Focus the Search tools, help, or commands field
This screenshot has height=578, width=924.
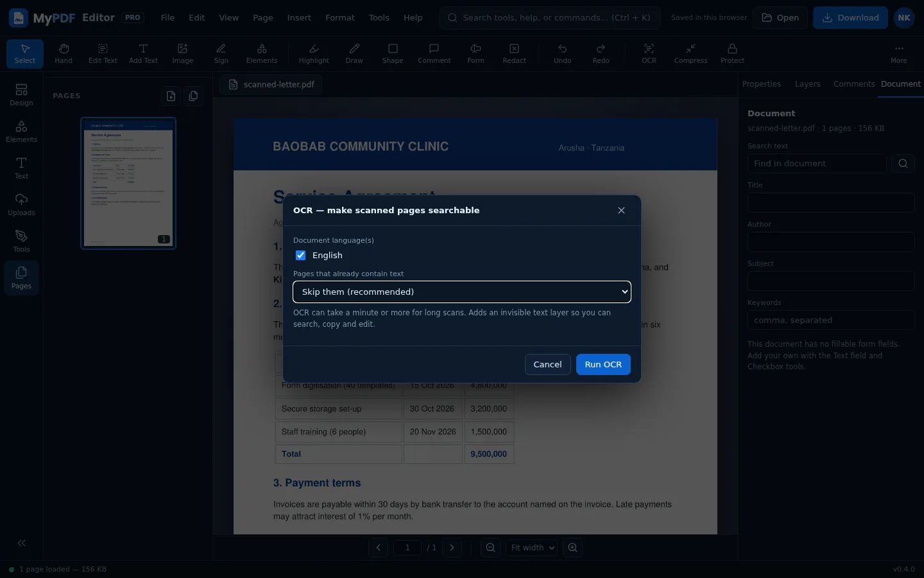[550, 18]
